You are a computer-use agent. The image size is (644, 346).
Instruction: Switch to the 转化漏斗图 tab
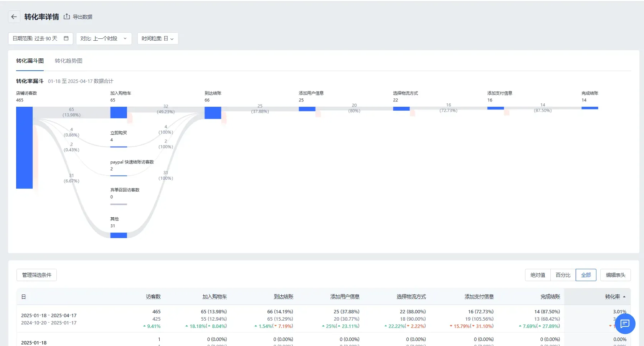(30, 61)
